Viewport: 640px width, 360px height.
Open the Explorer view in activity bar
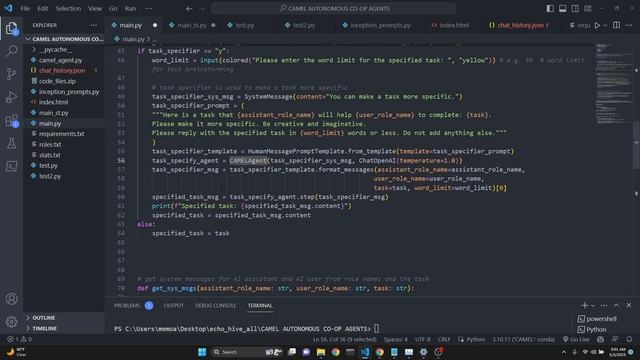point(11,28)
